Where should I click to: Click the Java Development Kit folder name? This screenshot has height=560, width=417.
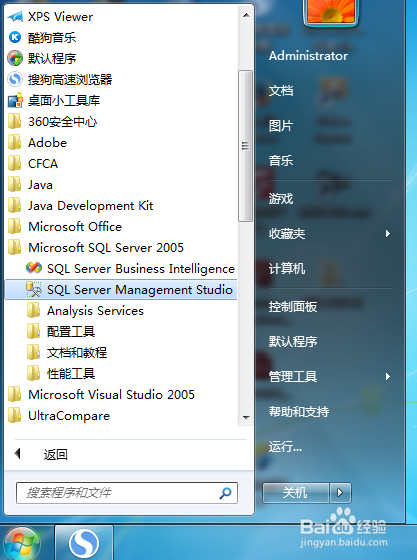coord(91,206)
